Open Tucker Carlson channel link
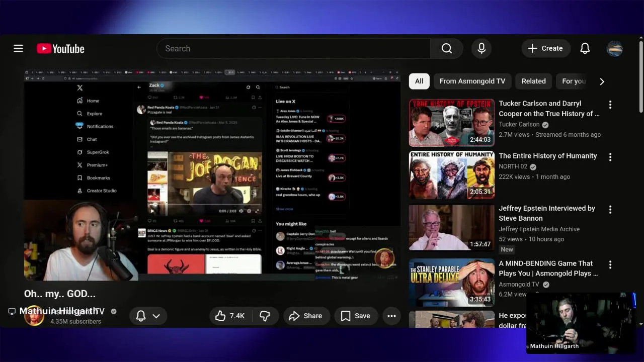Image resolution: width=644 pixels, height=362 pixels. point(519,124)
